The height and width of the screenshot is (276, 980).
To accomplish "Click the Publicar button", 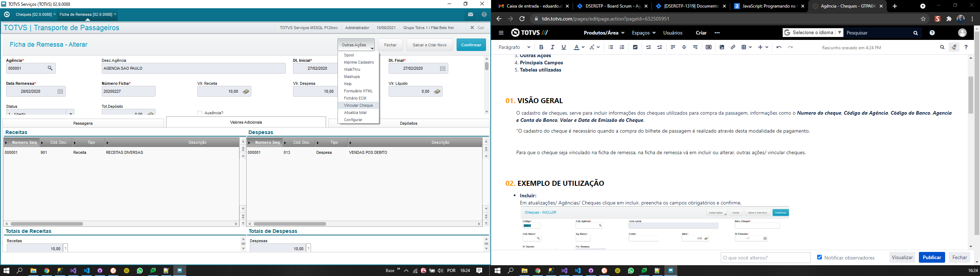I will point(932,257).
